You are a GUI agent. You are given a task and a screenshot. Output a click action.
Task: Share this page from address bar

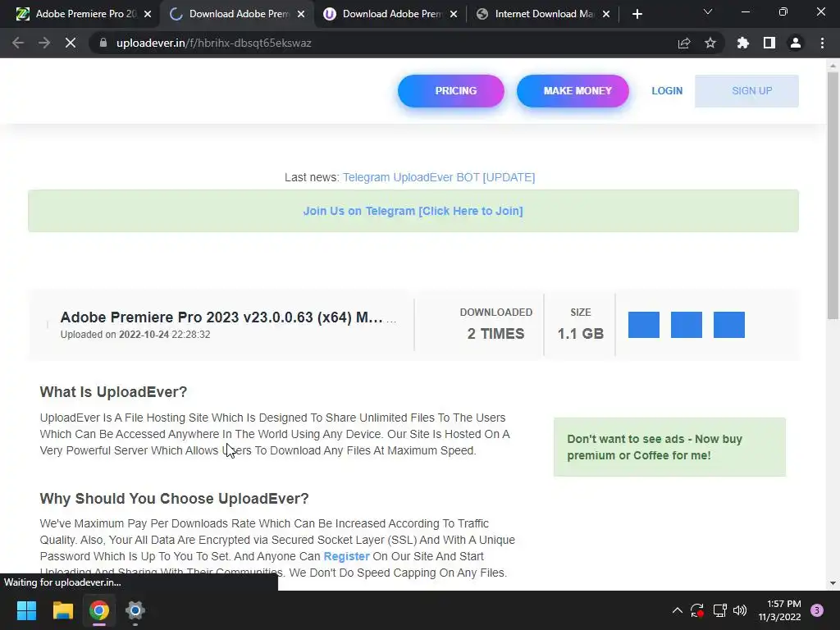684,43
